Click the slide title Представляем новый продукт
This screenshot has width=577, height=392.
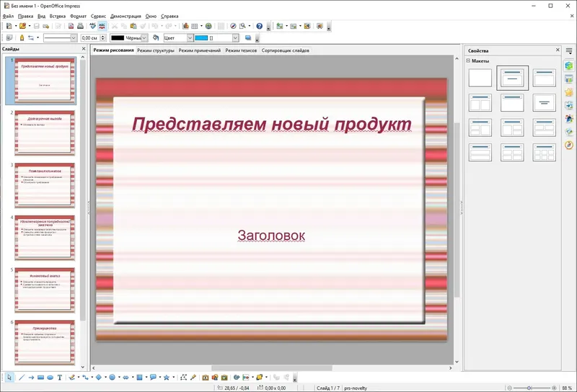[x=272, y=125]
